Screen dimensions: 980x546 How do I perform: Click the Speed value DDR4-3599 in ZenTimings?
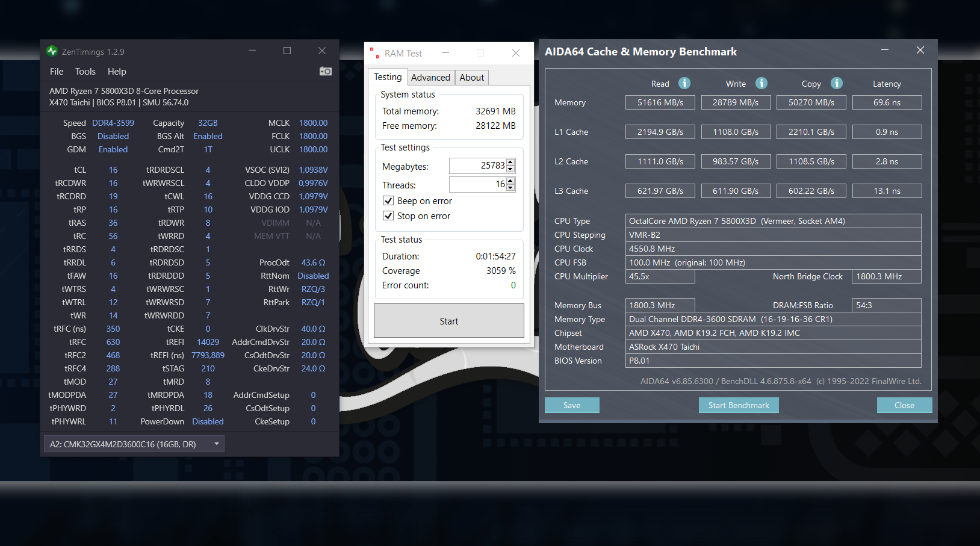113,123
